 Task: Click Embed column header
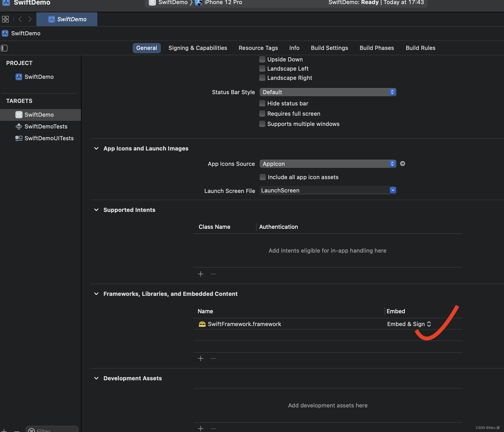(396, 311)
